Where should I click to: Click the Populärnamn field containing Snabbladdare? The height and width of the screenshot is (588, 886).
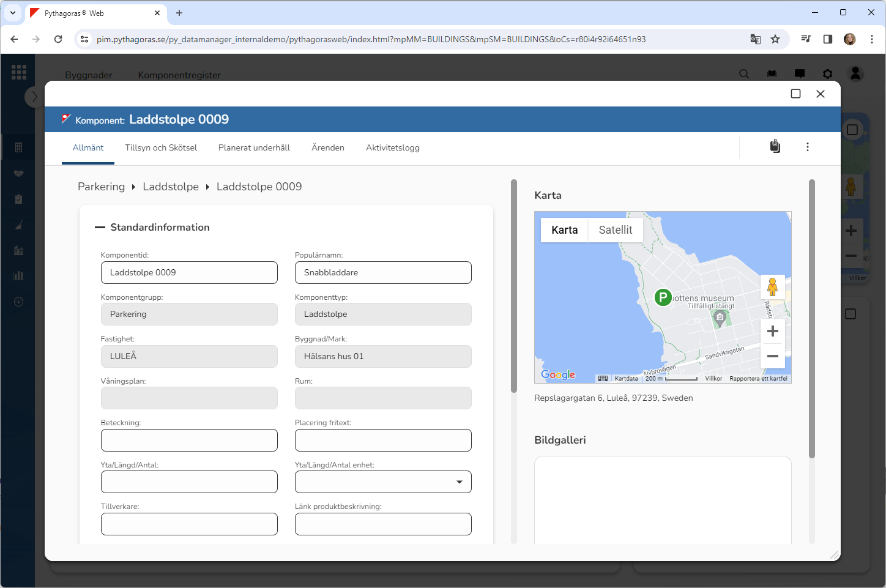[x=383, y=273]
